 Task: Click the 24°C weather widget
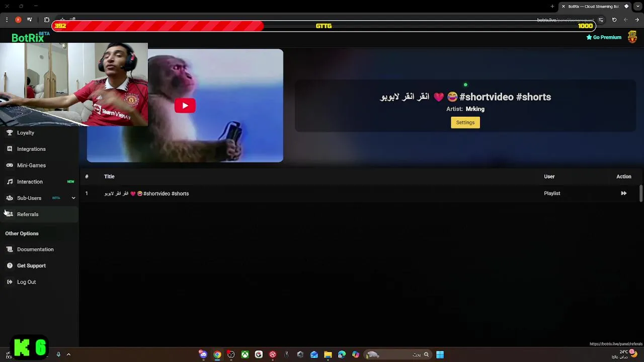click(x=625, y=354)
